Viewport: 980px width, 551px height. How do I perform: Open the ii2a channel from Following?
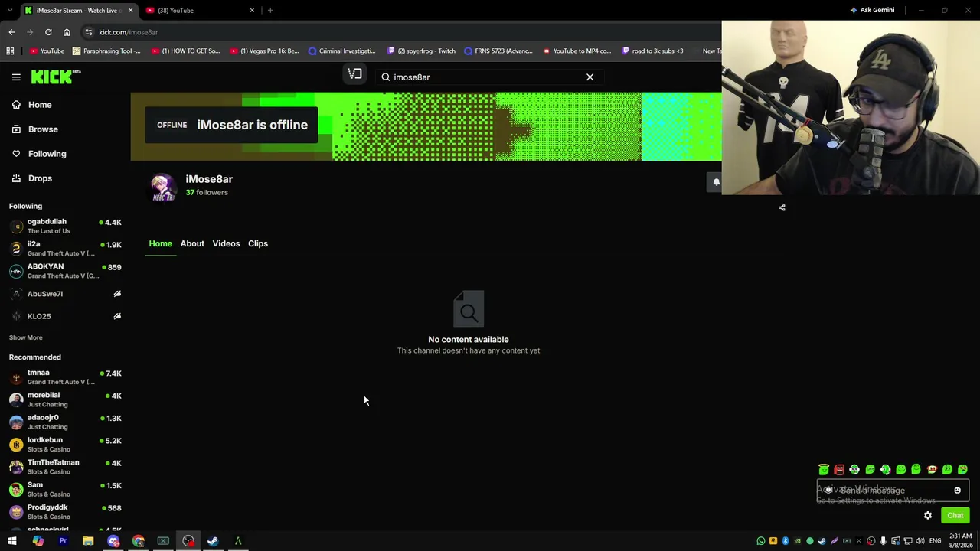[65, 248]
